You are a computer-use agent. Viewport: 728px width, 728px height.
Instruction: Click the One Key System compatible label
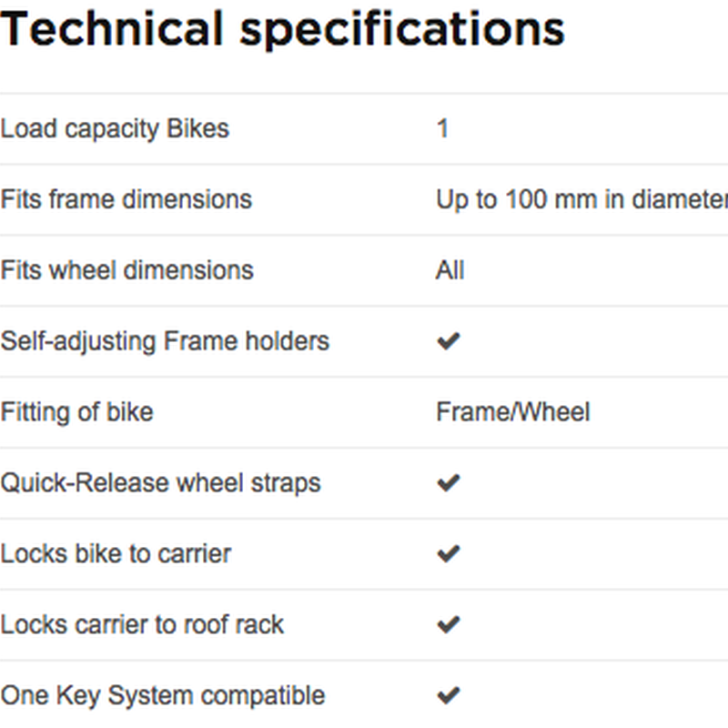coord(163,696)
